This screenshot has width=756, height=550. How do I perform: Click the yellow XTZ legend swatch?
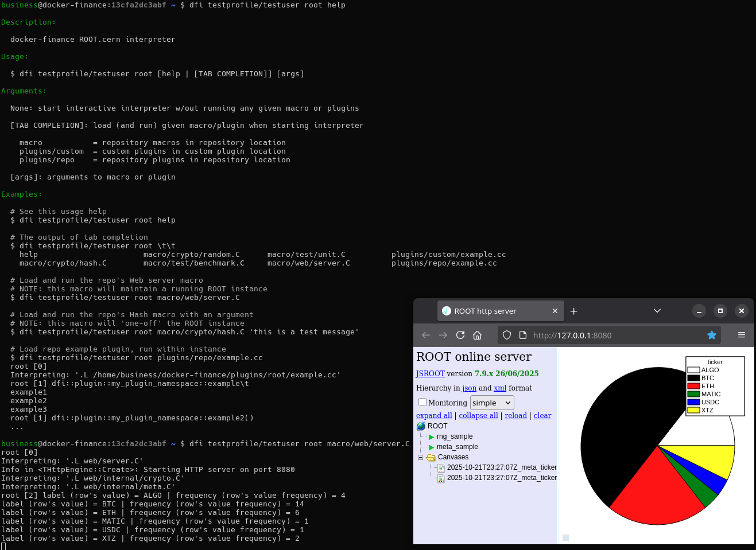click(x=693, y=410)
